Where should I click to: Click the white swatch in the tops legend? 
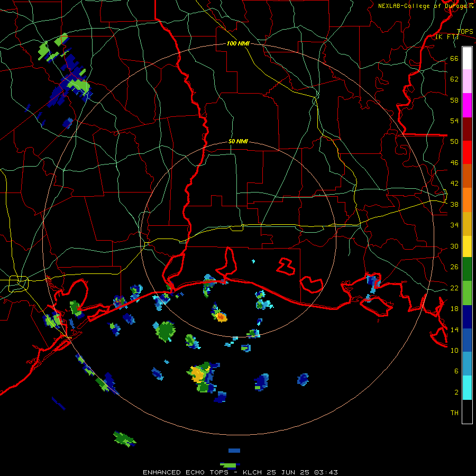click(x=467, y=58)
